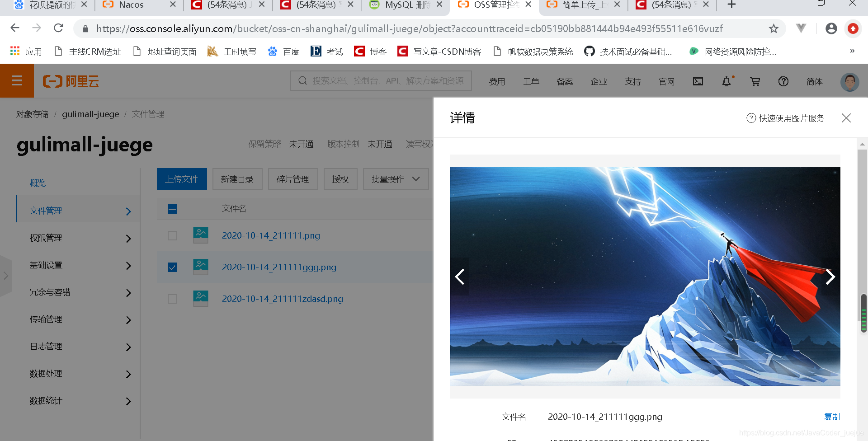Open the apps bookmark shortcut
The image size is (868, 441).
click(x=26, y=52)
